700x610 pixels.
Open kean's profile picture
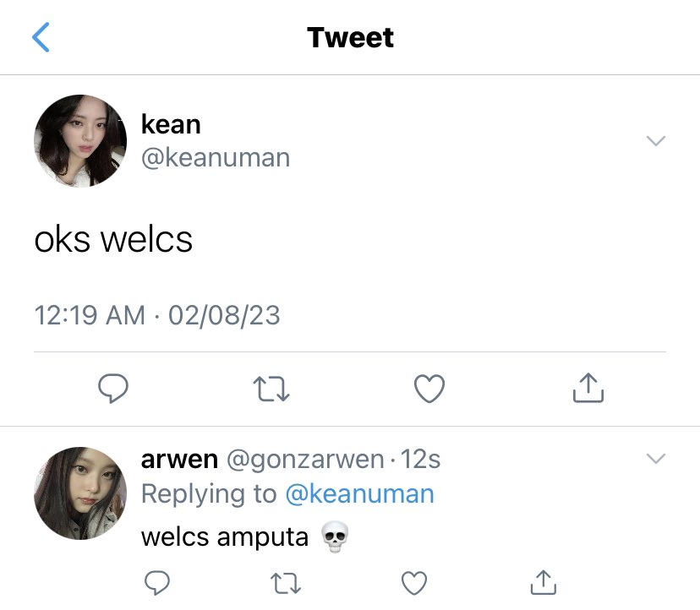tap(80, 140)
